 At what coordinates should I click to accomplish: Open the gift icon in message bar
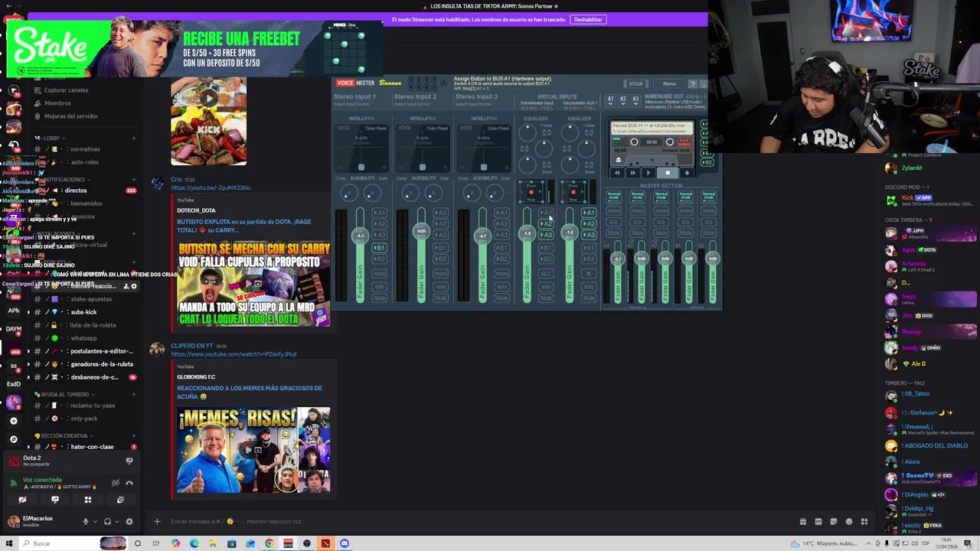803,522
